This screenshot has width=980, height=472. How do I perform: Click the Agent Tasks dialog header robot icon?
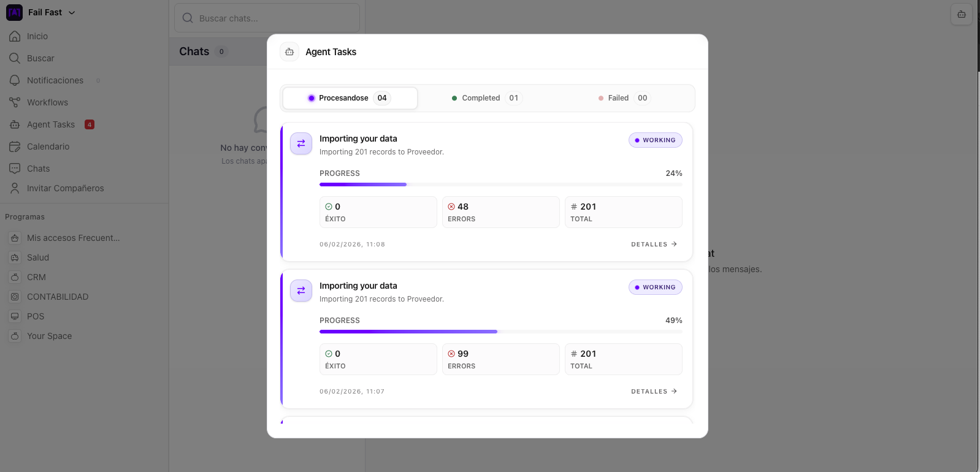(x=289, y=52)
